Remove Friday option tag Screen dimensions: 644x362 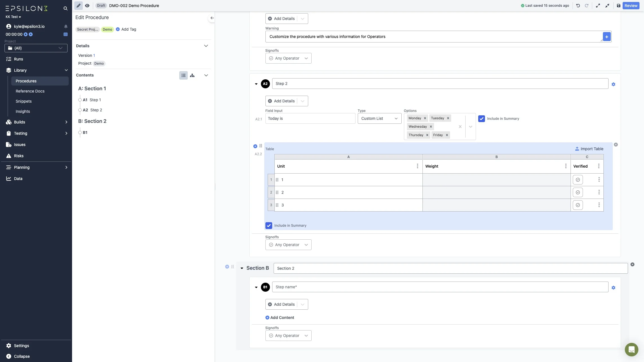(x=447, y=135)
